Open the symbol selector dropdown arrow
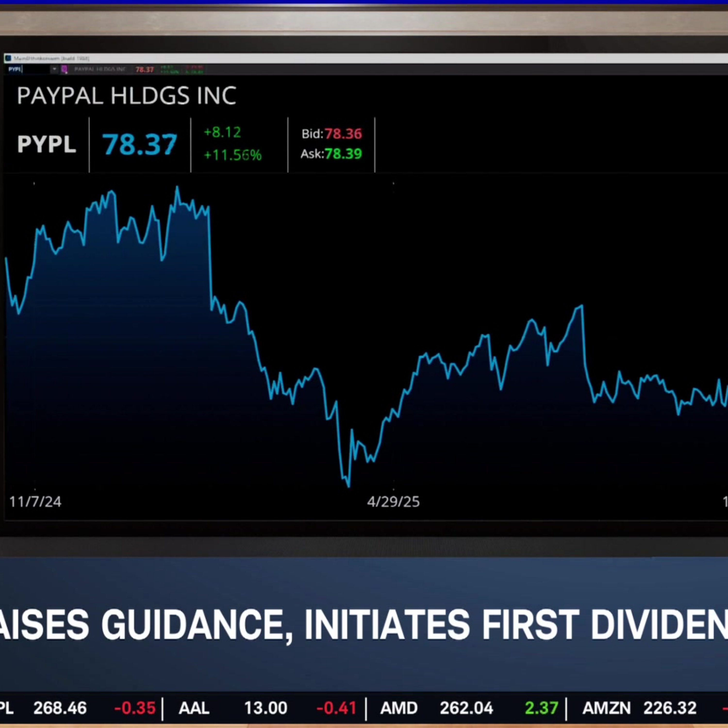Viewport: 728px width, 728px height. tap(54, 69)
